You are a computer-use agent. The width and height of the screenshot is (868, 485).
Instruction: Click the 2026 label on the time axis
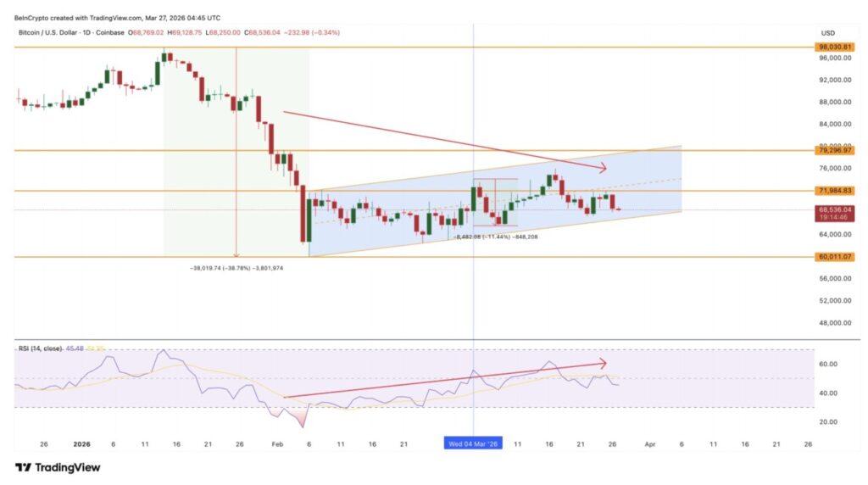pyautogui.click(x=81, y=443)
